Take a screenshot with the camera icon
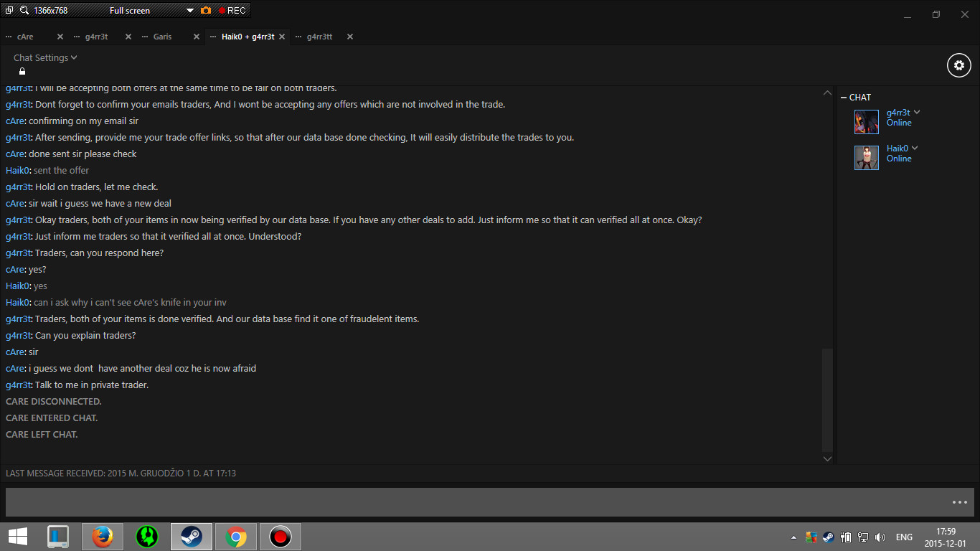 (206, 10)
